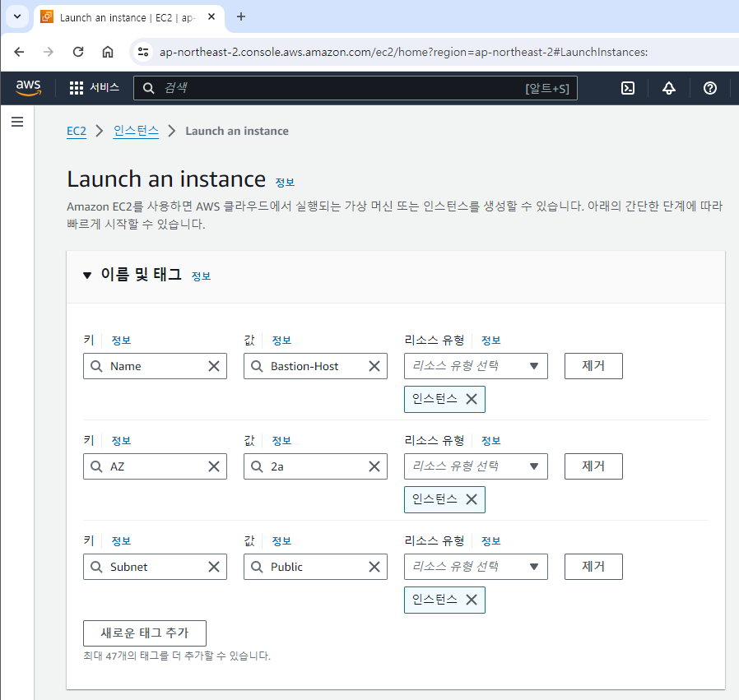Clear the Public value field
This screenshot has width=739, height=700.
[x=374, y=567]
